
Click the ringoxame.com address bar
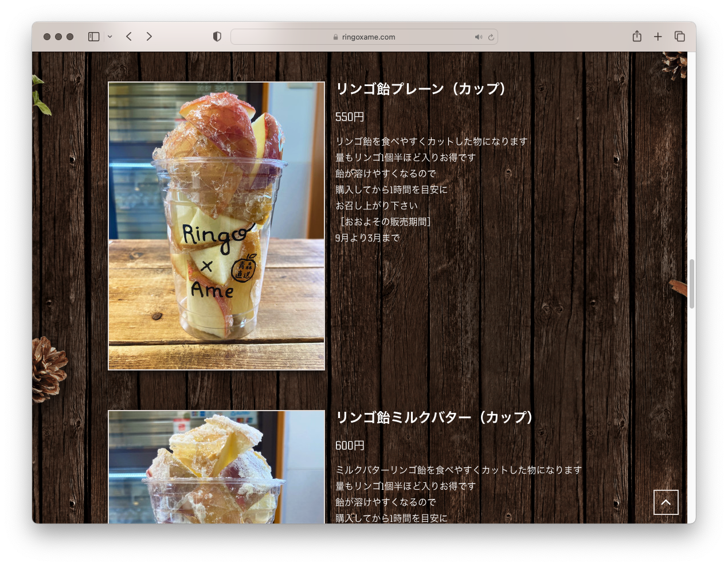368,37
